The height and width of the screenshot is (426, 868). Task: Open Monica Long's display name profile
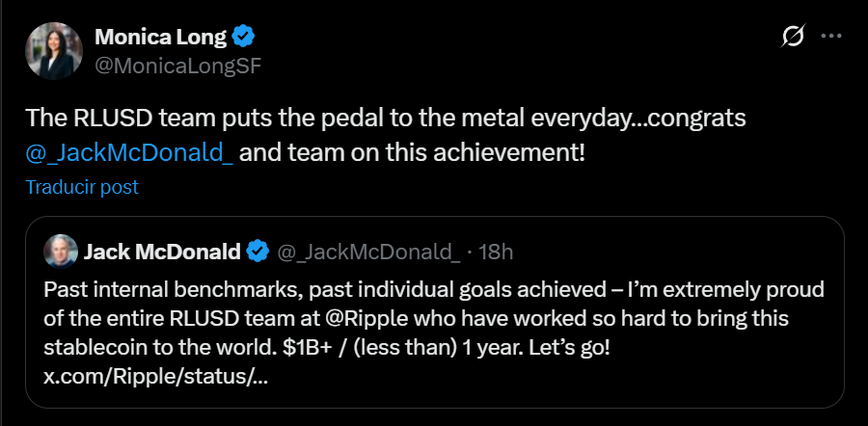[160, 38]
